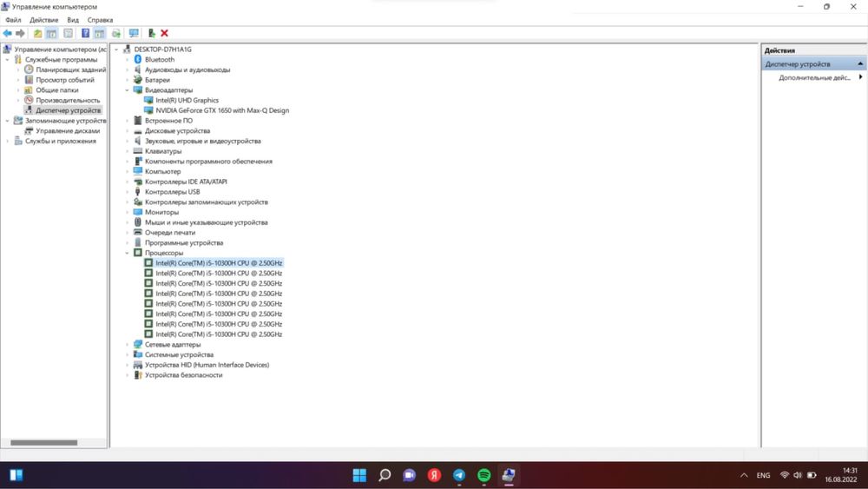Image resolution: width=868 pixels, height=489 pixels.
Task: Click the left pane horizontal scrollbar thumb
Action: (43, 442)
